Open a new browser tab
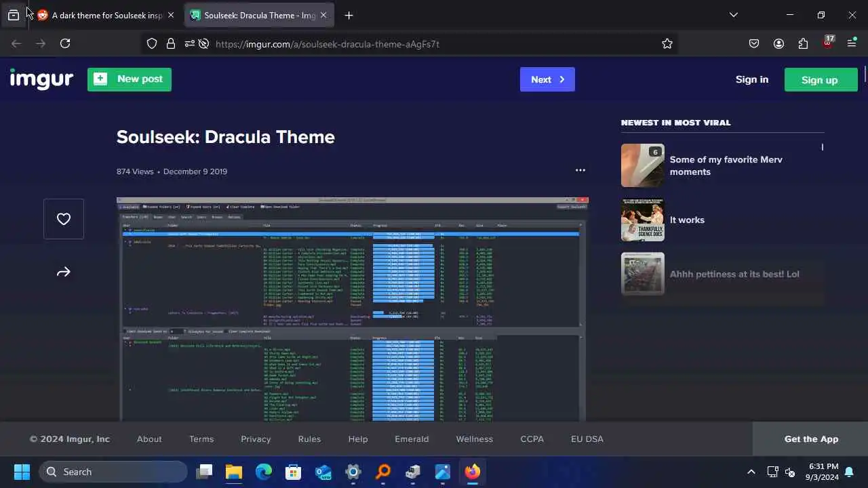This screenshot has width=868, height=488. point(349,15)
